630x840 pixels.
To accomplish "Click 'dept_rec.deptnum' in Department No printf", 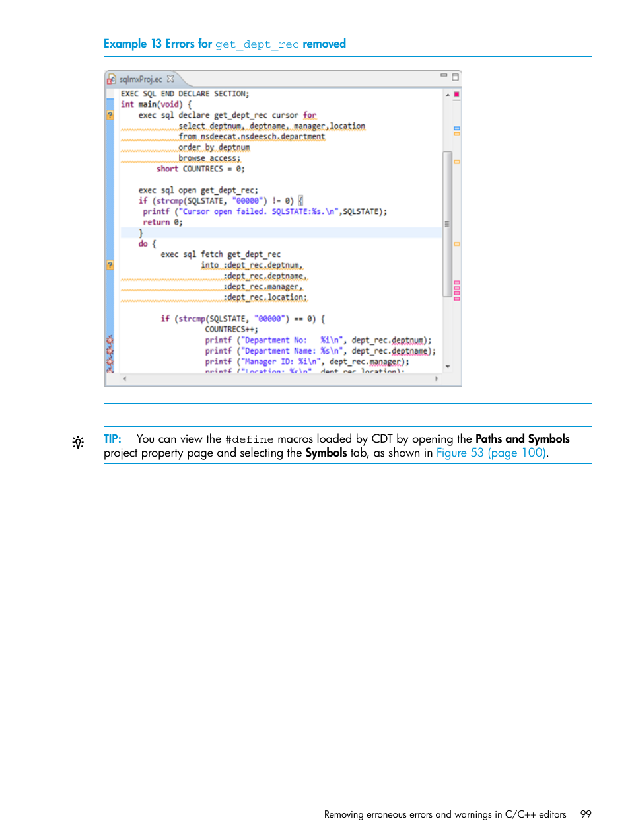I will pyautogui.click(x=387, y=340).
